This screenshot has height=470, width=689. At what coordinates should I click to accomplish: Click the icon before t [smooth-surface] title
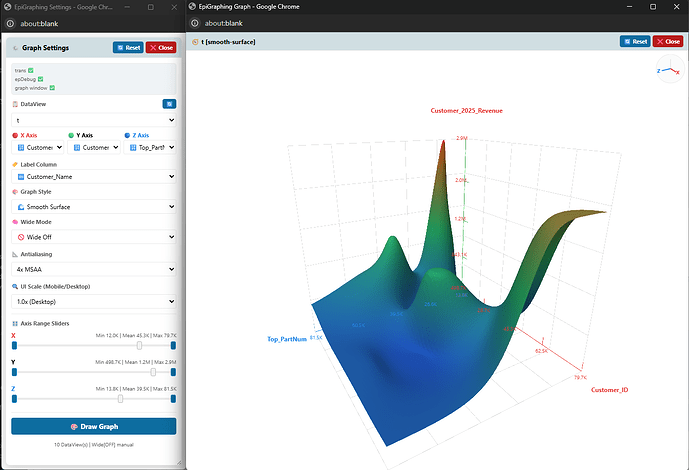[195, 42]
